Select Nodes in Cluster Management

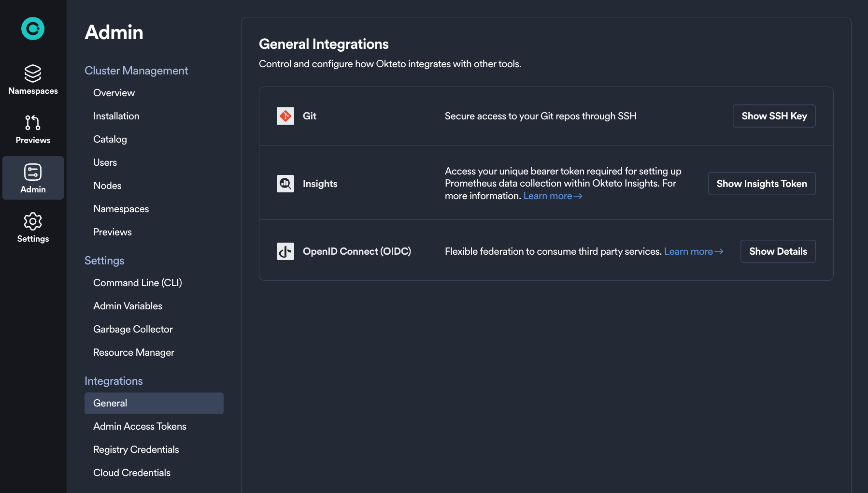(107, 186)
